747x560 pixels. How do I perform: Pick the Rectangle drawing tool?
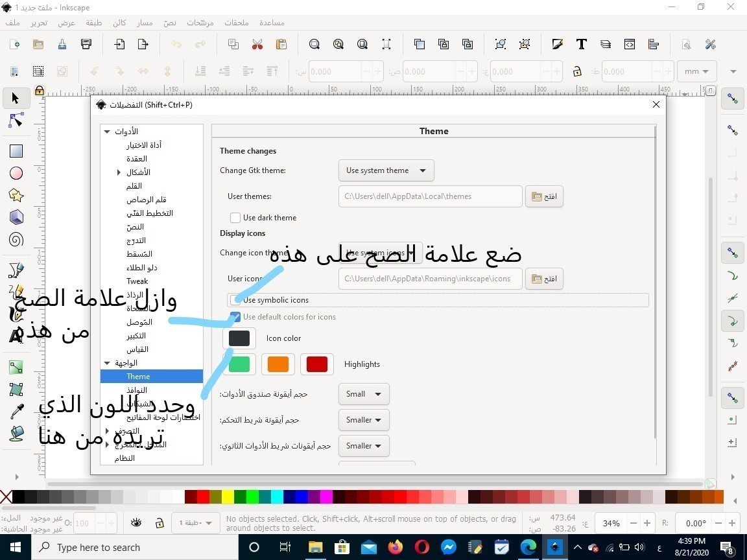[x=16, y=151]
